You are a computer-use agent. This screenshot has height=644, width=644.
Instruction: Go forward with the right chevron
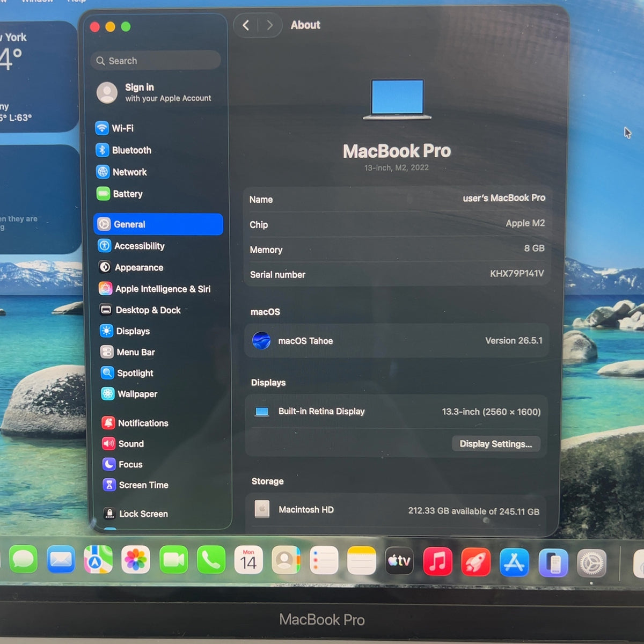pos(270,25)
